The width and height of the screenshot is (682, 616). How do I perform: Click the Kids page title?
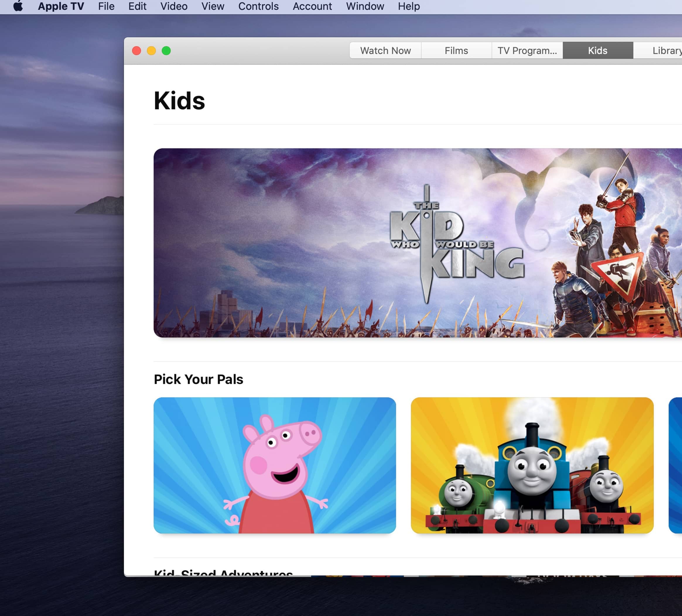point(179,101)
